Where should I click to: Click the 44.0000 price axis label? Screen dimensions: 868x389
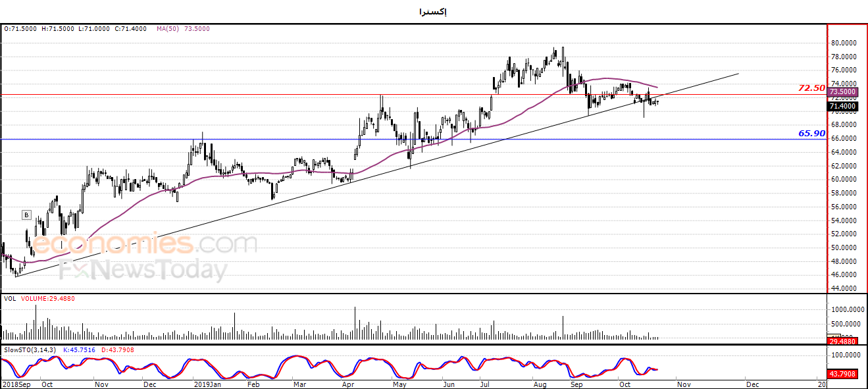844,289
